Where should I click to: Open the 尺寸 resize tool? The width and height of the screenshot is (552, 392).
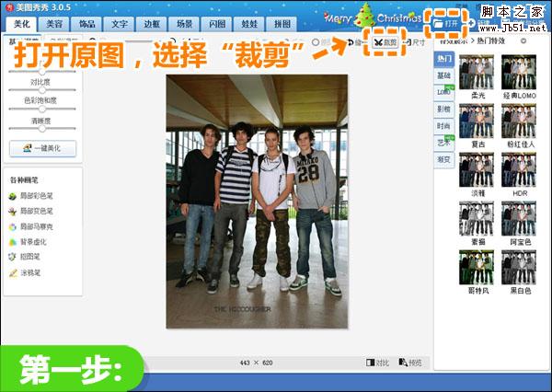(x=416, y=42)
